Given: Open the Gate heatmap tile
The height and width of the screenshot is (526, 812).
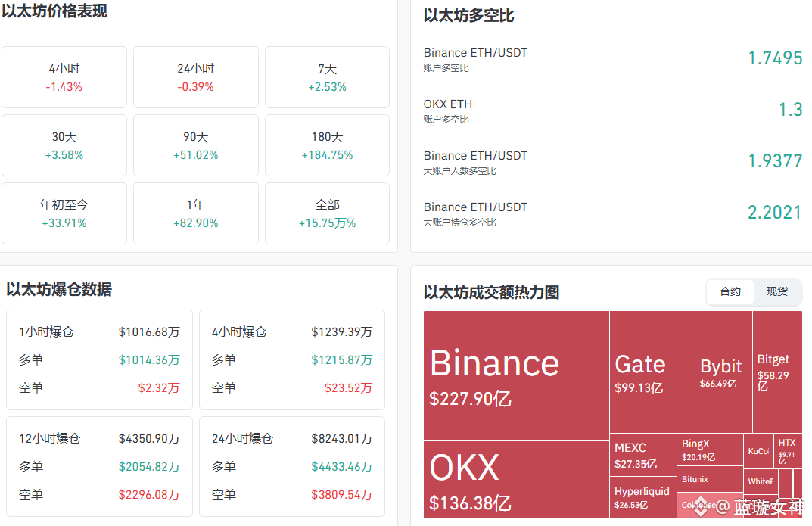Looking at the screenshot, I should click(x=652, y=372).
